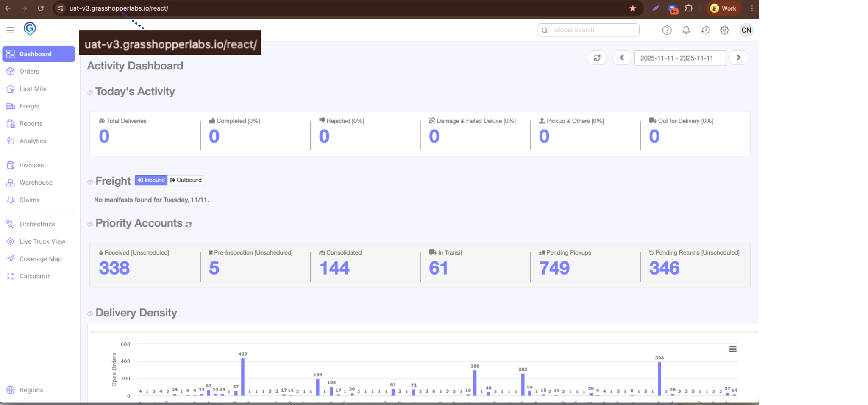868x405 pixels.
Task: Open the CN user avatar menu
Action: (746, 30)
